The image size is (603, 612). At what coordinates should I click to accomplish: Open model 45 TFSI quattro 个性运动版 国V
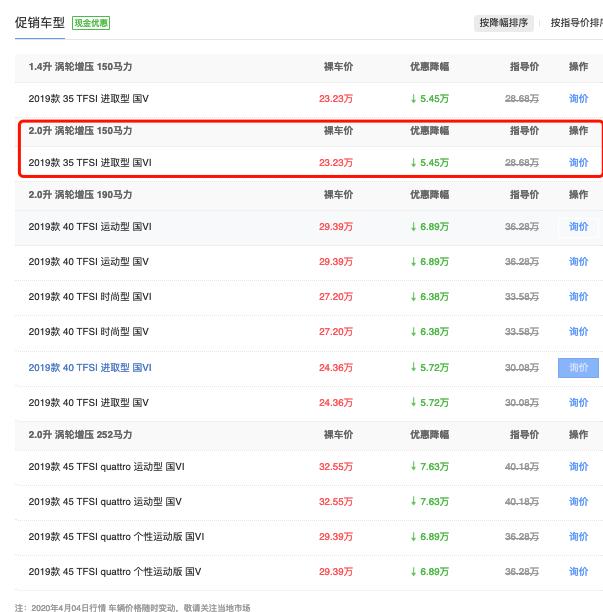[x=115, y=572]
